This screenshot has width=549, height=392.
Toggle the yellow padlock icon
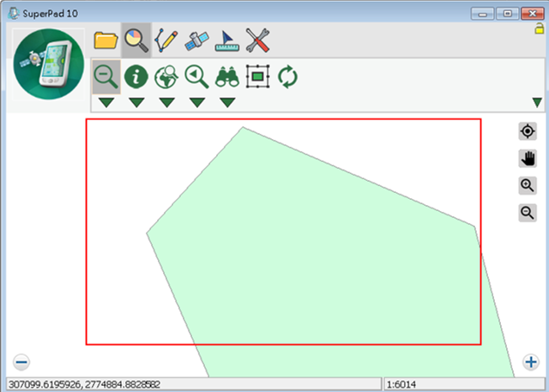pyautogui.click(x=540, y=28)
